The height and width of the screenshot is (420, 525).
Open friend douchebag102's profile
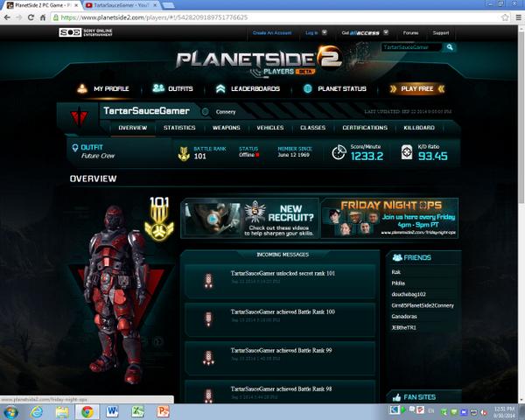coord(409,294)
